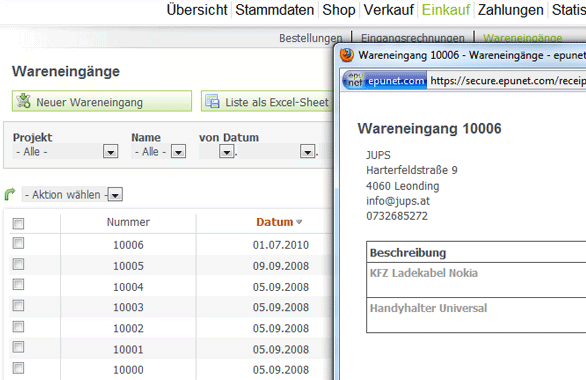Screen dimensions: 586x380
Task: Open the second von Datum dropdown
Action: coord(307,152)
